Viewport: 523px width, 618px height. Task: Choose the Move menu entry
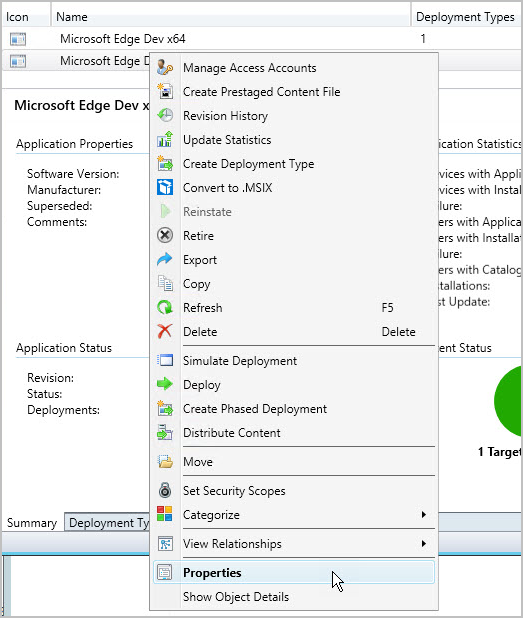coord(294,462)
